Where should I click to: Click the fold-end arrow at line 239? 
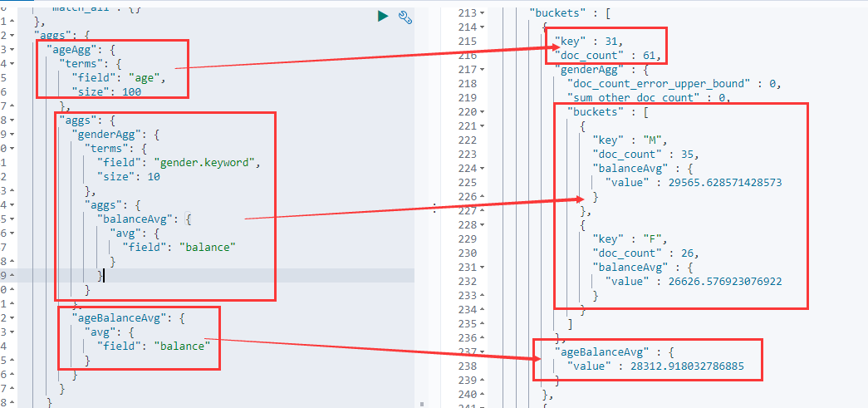pos(482,381)
